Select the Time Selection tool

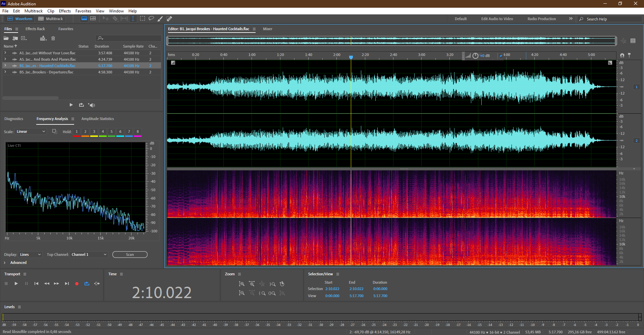pos(133,19)
